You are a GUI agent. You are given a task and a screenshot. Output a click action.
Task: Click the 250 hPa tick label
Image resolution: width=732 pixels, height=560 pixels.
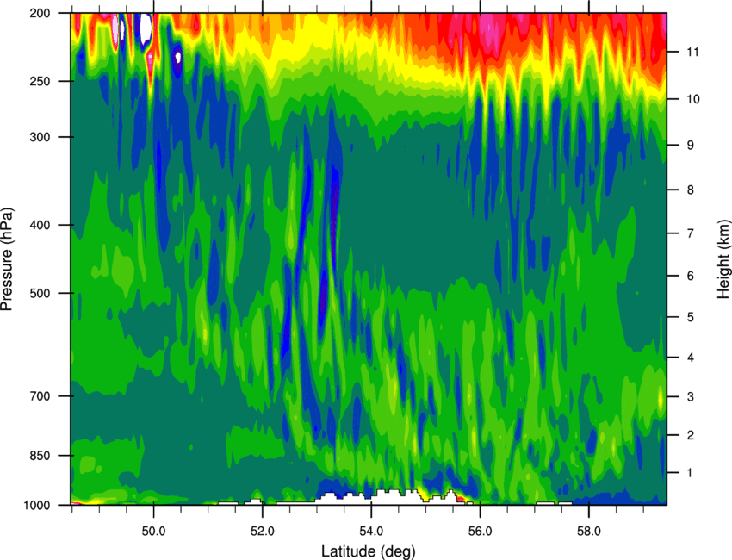tap(40, 81)
